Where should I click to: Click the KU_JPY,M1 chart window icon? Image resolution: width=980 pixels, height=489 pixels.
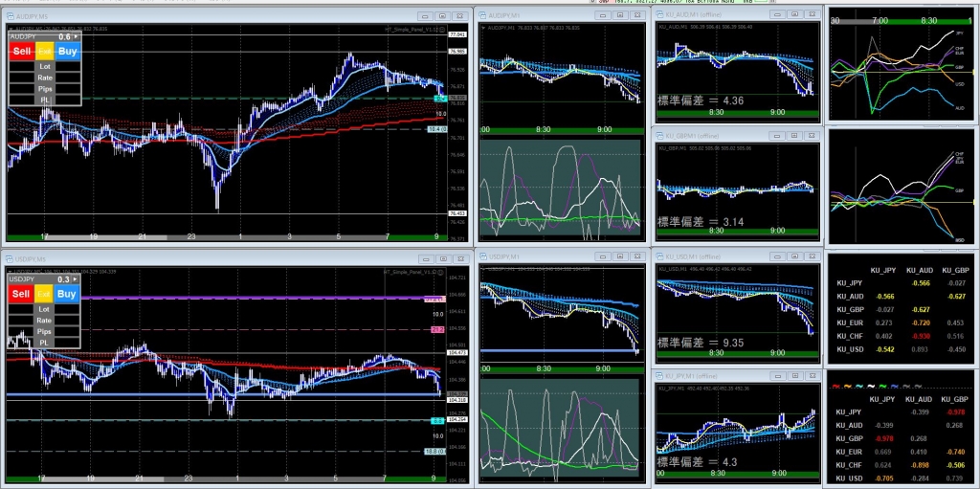(x=660, y=378)
